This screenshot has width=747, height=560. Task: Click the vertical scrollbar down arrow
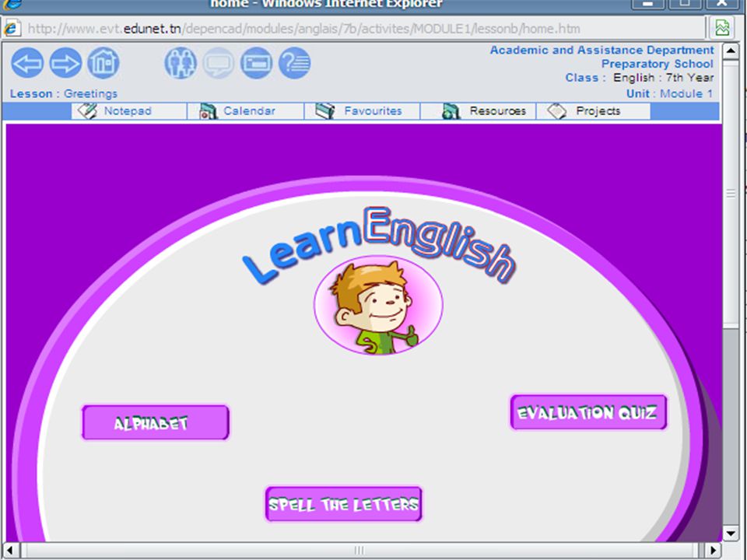point(731,533)
